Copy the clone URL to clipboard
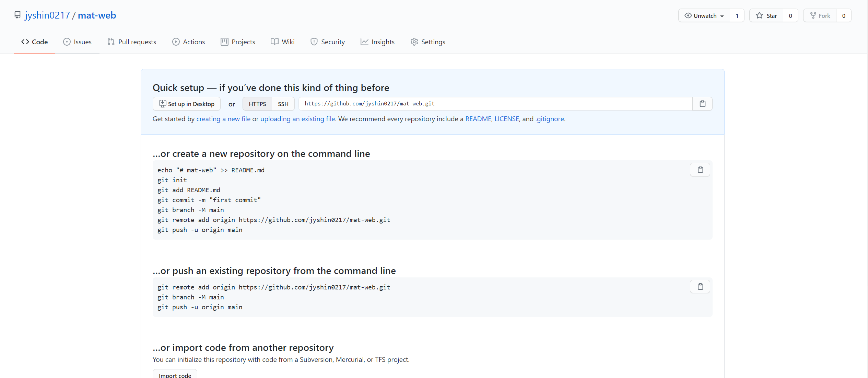The width and height of the screenshot is (868, 378). click(702, 104)
